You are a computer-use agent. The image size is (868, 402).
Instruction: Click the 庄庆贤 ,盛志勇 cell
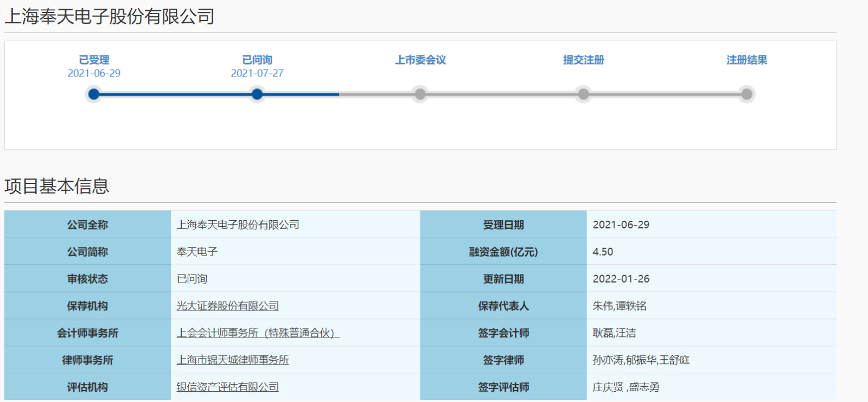(x=712, y=387)
